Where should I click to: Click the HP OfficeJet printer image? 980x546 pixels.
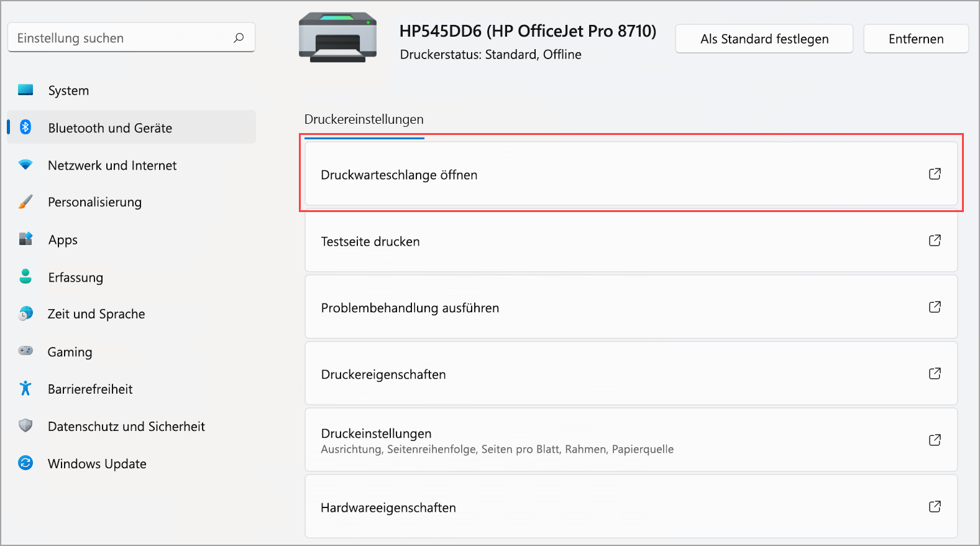coord(337,38)
